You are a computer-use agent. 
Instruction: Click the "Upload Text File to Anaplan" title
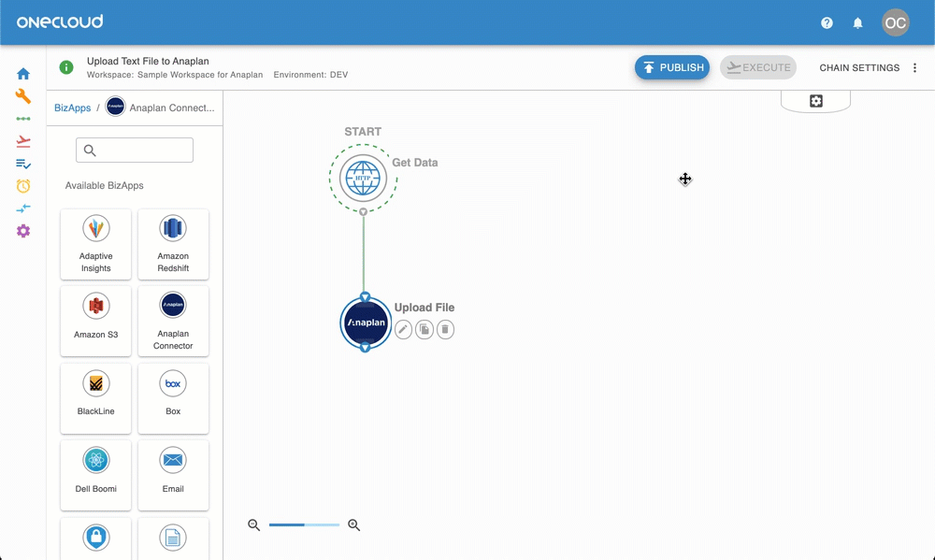pyautogui.click(x=148, y=61)
